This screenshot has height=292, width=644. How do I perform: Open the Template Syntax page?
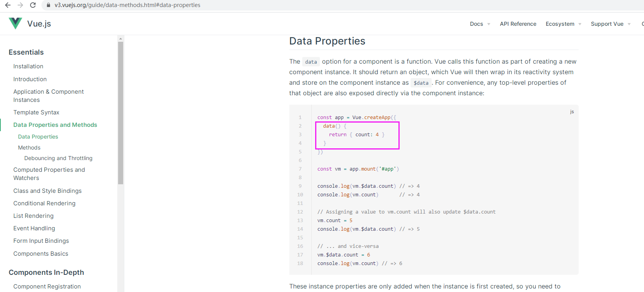point(36,112)
